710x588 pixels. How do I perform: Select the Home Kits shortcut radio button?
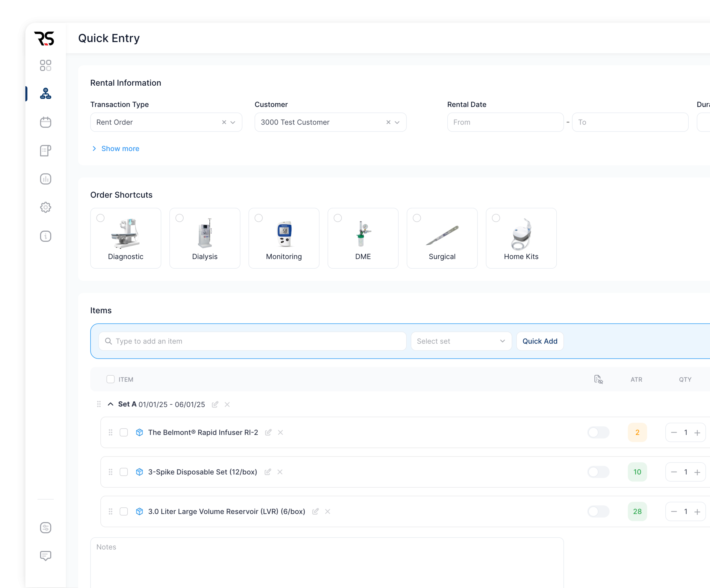click(496, 218)
